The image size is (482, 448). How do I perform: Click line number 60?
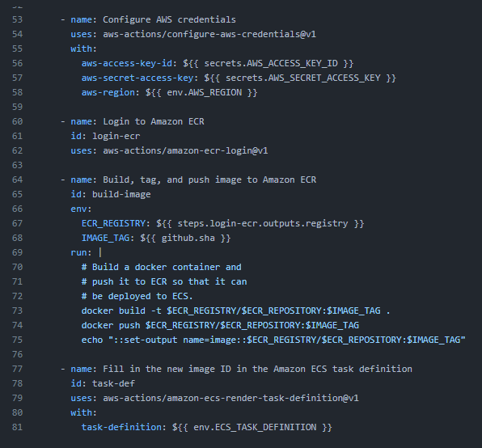pos(17,121)
